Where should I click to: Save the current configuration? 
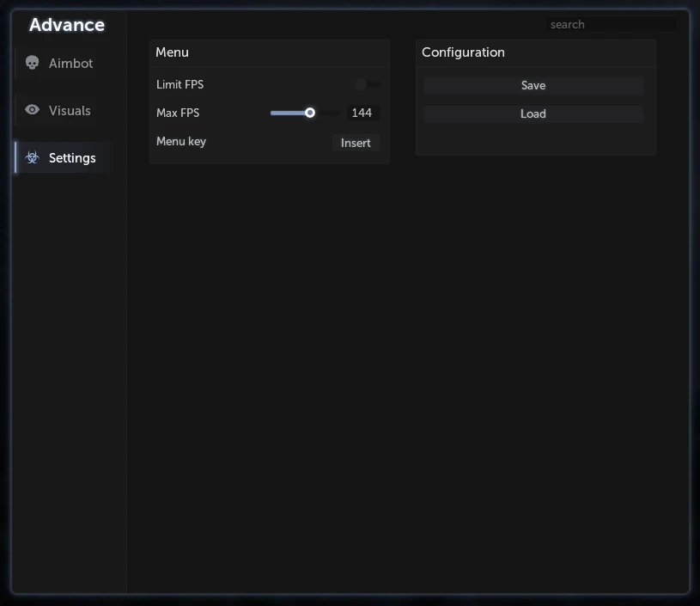(x=533, y=85)
